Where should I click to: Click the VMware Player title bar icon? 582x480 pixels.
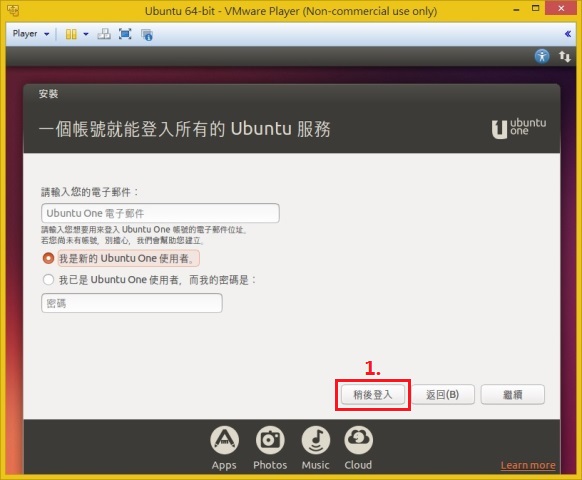click(x=13, y=10)
